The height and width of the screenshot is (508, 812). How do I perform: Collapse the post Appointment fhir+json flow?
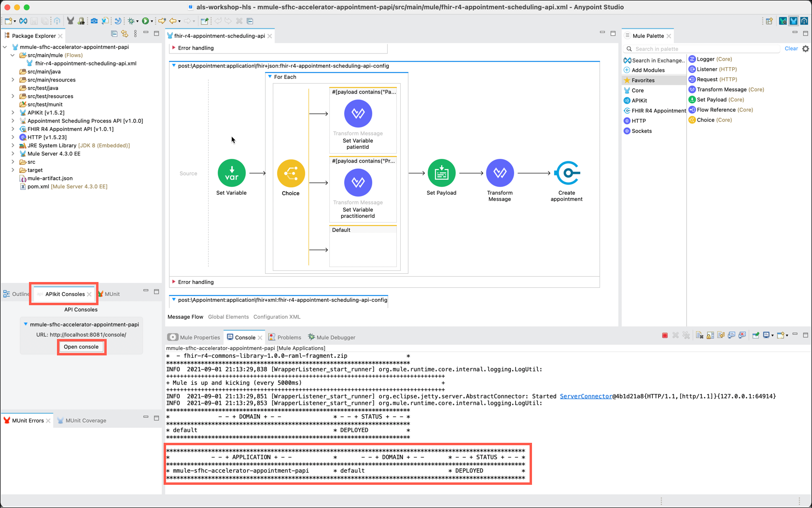coord(174,66)
